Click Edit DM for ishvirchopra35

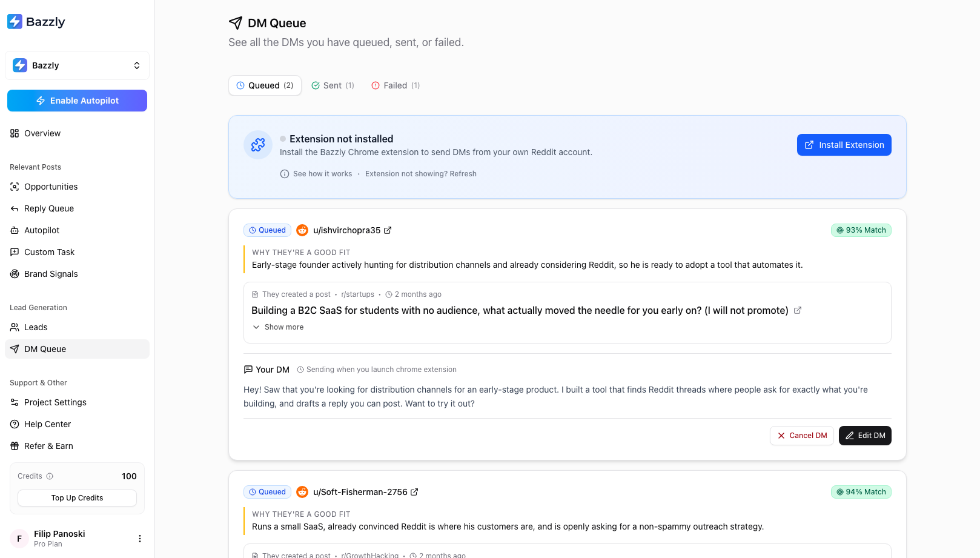865,436
